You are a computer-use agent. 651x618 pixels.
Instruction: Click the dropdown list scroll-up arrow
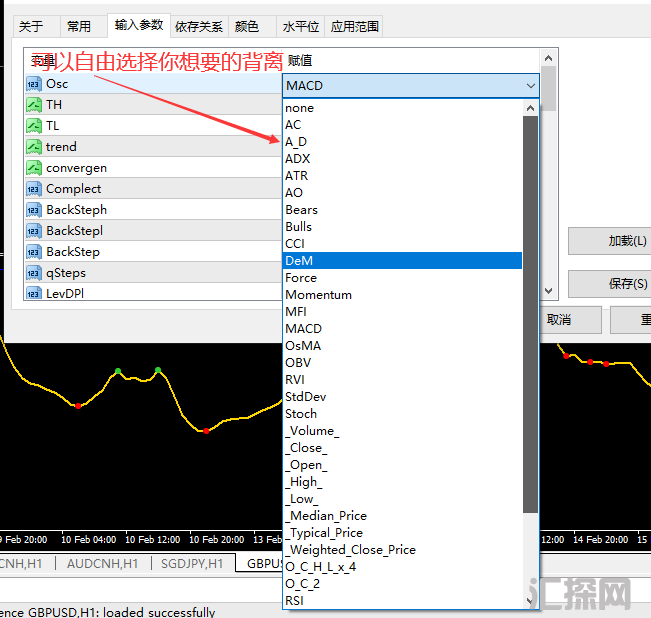(530, 108)
